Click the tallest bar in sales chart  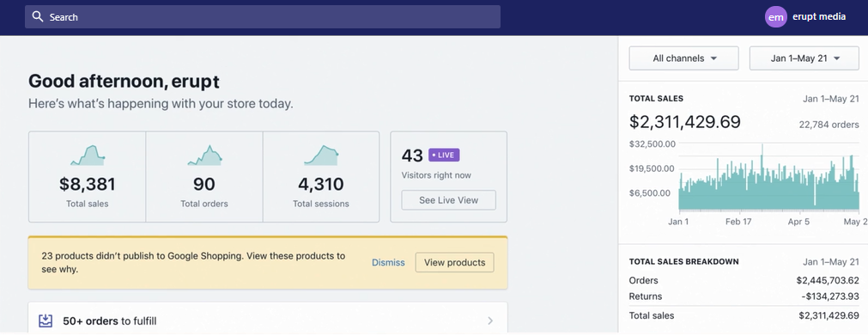click(762, 177)
